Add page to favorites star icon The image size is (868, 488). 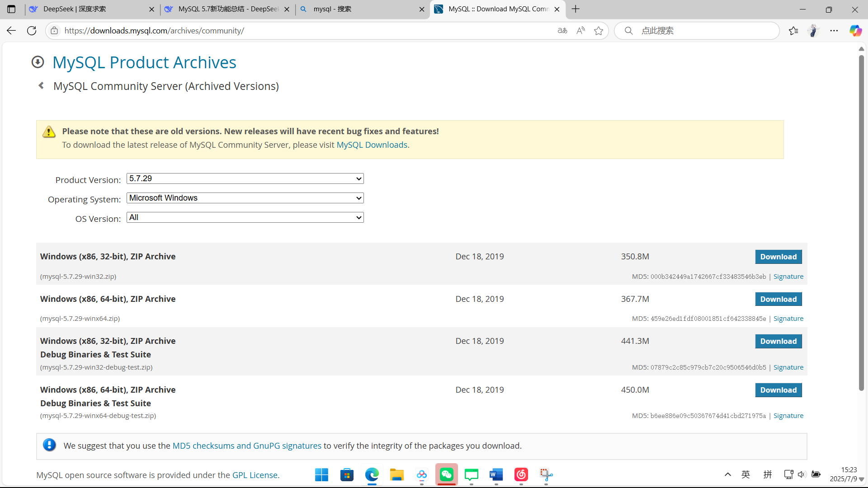pos(599,31)
